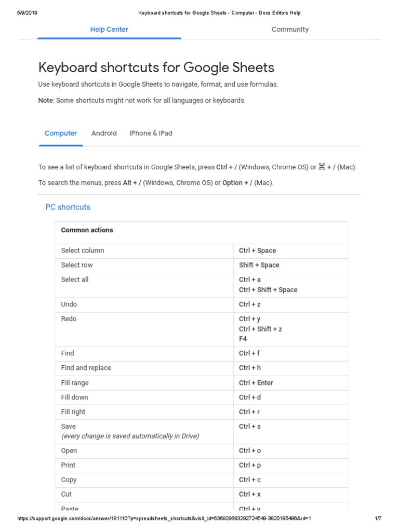The height and width of the screenshot is (532, 399).
Task: Click the Ctrl + Space shortcut cell
Action: [258, 250]
